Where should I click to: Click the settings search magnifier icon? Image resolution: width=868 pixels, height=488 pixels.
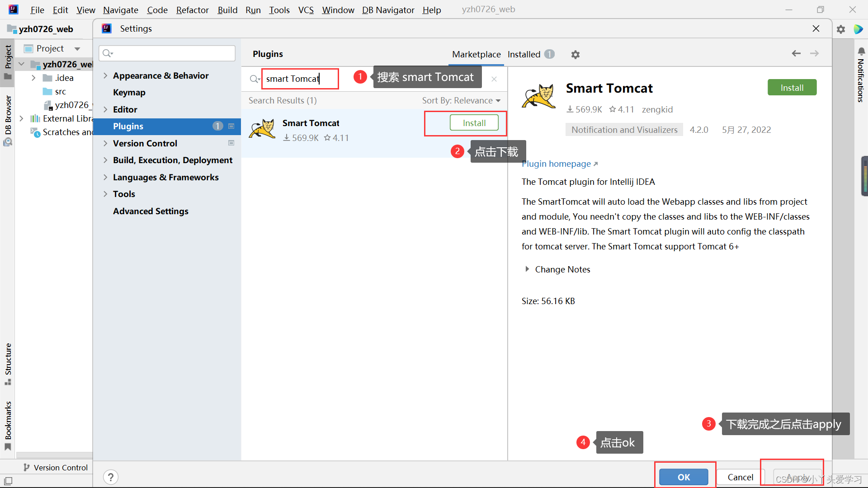click(107, 53)
